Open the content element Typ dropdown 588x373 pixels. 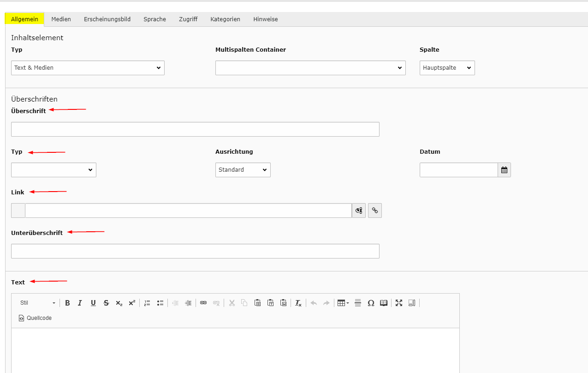click(88, 68)
